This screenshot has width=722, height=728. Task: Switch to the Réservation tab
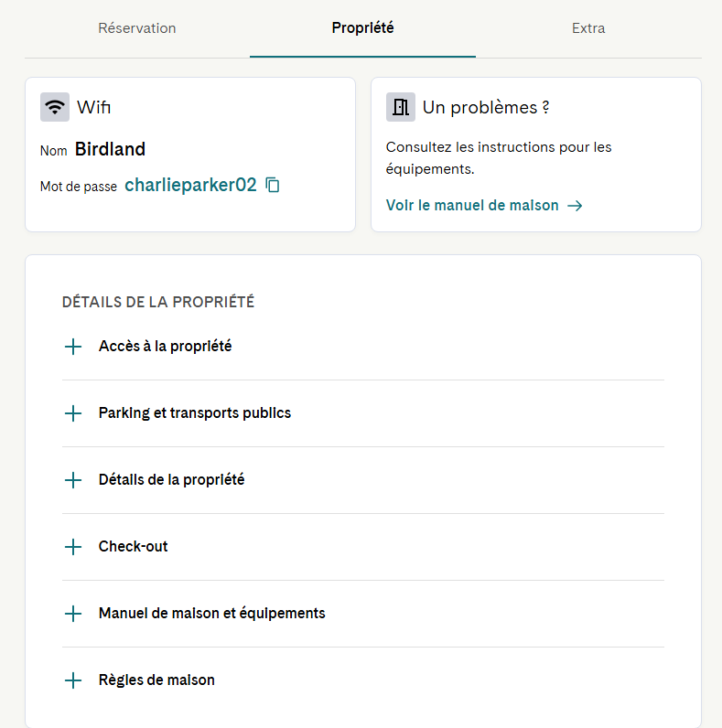click(x=137, y=28)
